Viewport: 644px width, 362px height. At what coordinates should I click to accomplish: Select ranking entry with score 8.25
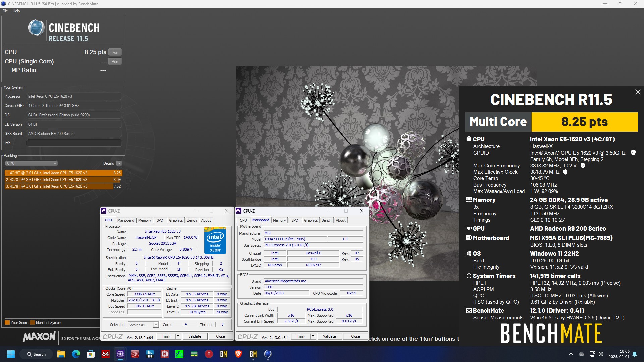pos(63,173)
